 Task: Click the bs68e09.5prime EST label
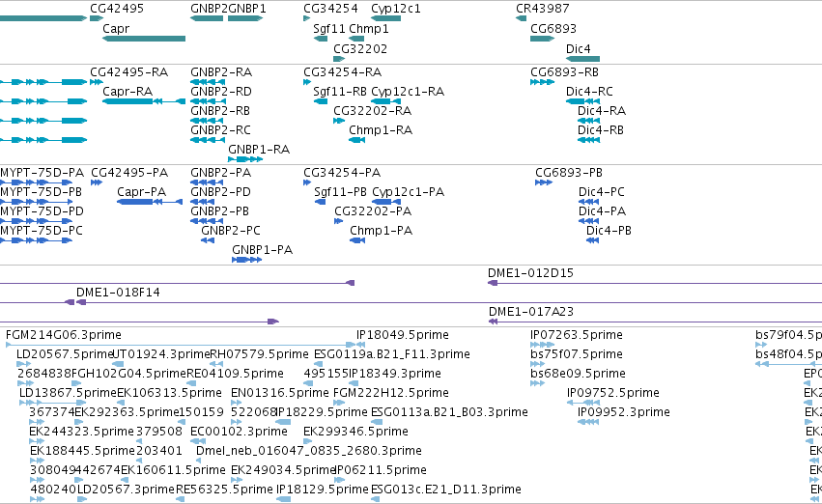pyautogui.click(x=579, y=374)
